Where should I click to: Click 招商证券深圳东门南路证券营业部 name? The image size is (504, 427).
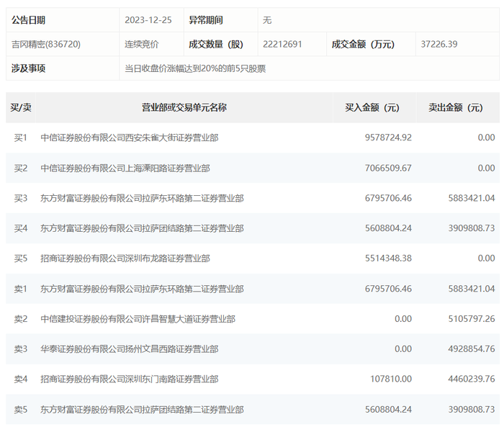[x=130, y=379]
